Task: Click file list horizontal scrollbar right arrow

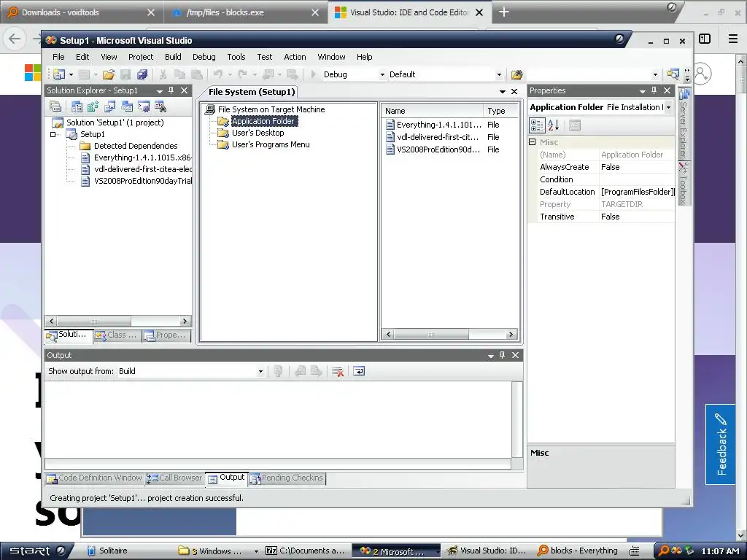Action: [511, 334]
